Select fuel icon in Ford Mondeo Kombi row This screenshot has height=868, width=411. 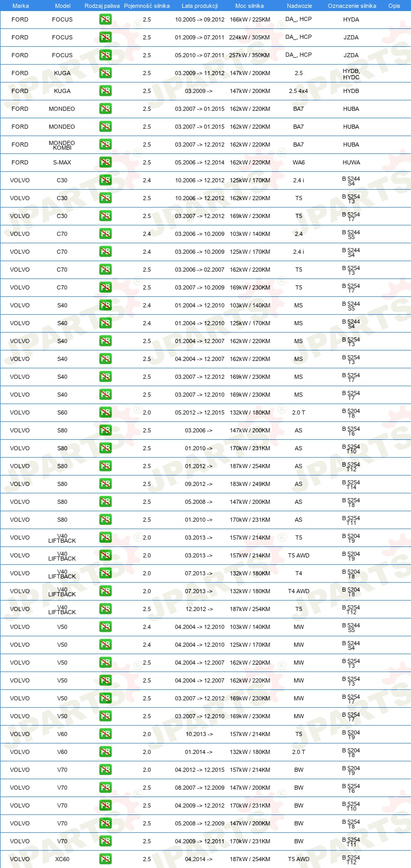pyautogui.click(x=105, y=144)
